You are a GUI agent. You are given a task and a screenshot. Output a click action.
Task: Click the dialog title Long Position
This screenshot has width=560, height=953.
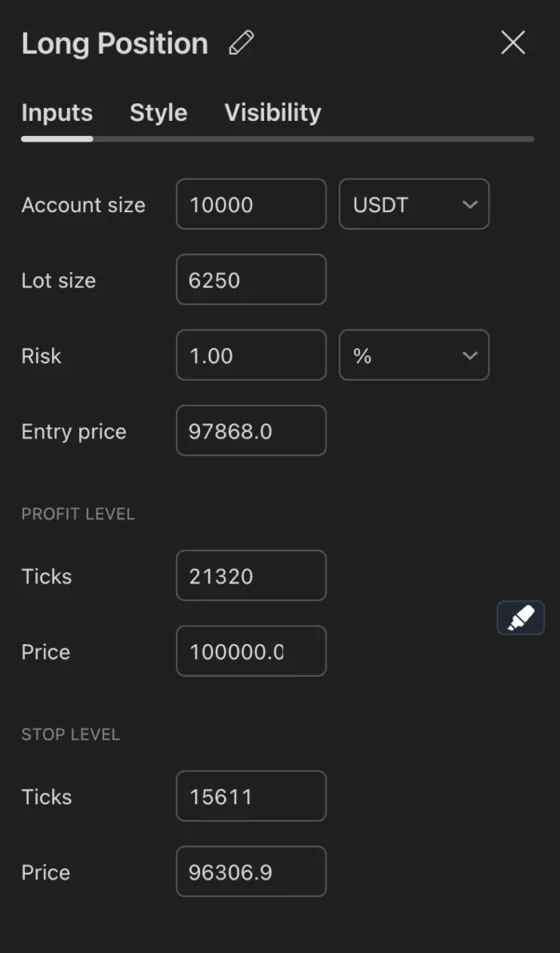pyautogui.click(x=114, y=44)
